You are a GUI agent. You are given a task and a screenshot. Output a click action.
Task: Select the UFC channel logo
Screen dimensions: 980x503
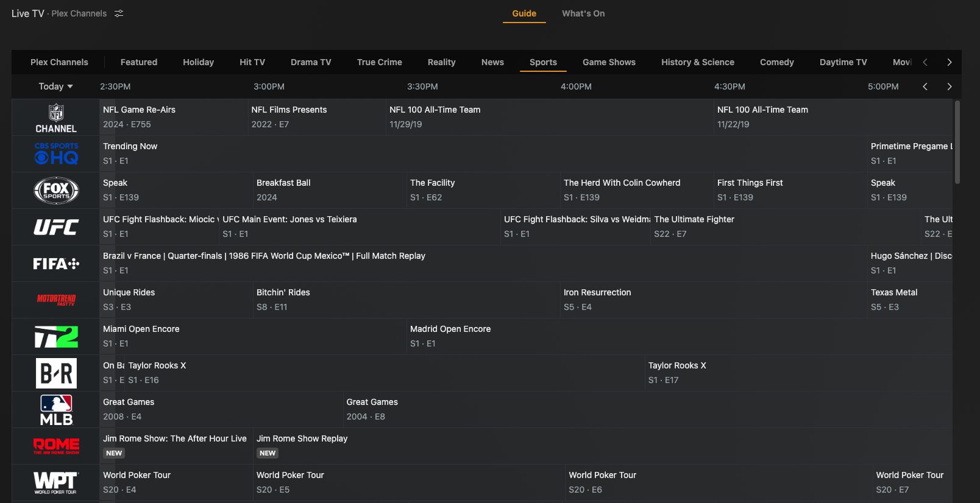tap(56, 227)
